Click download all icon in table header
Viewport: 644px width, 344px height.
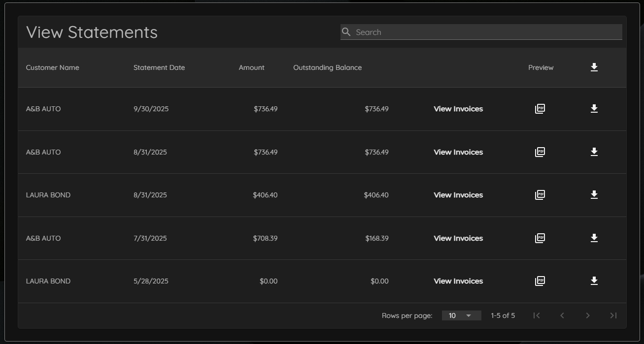[x=594, y=67]
